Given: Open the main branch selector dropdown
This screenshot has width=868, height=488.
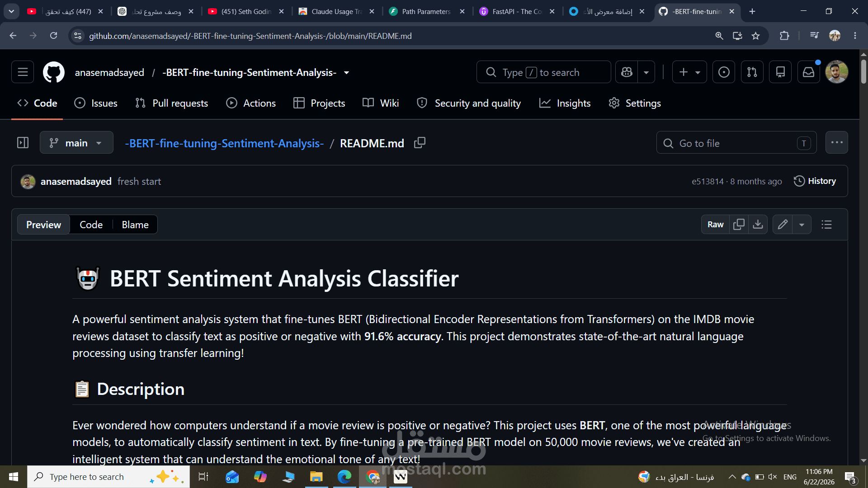Looking at the screenshot, I should point(76,143).
